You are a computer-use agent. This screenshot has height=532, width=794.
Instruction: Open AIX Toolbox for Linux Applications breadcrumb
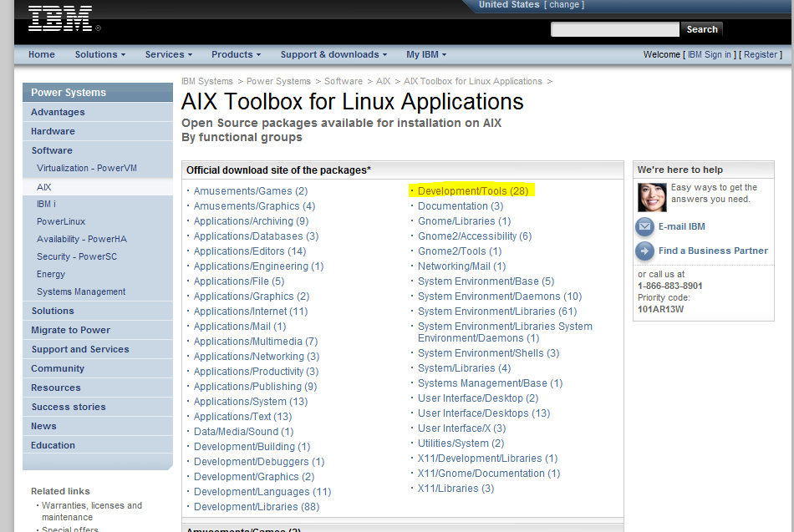[x=473, y=82]
